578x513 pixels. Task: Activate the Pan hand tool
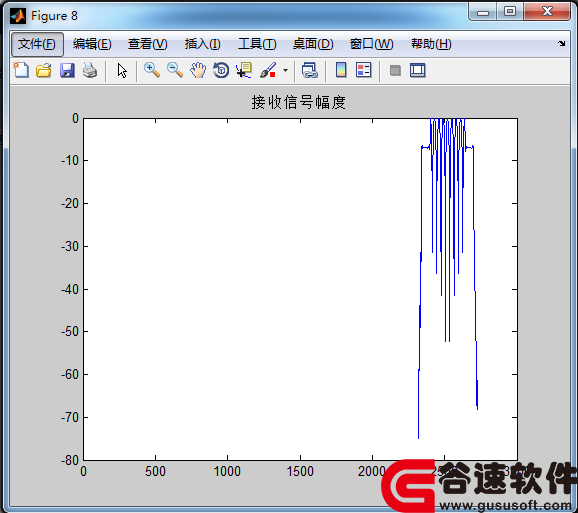pos(198,70)
